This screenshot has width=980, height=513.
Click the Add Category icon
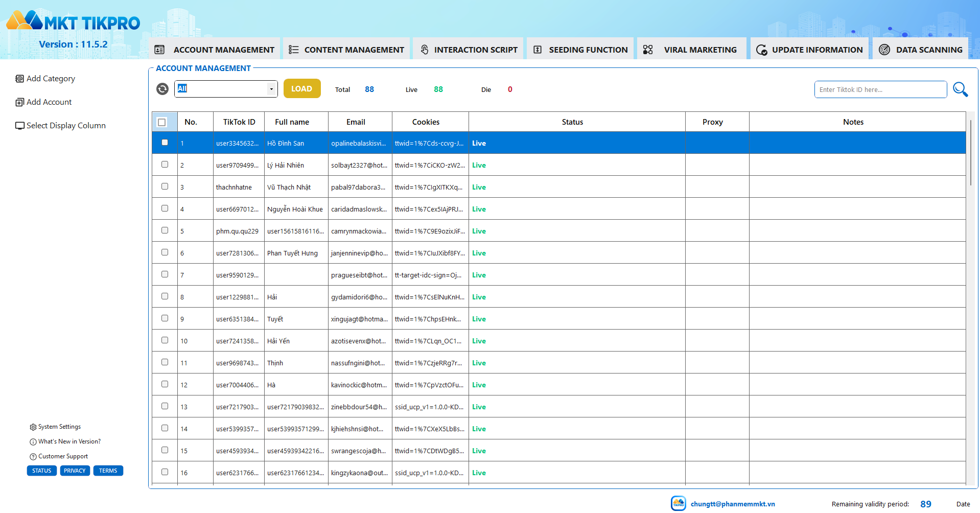19,79
